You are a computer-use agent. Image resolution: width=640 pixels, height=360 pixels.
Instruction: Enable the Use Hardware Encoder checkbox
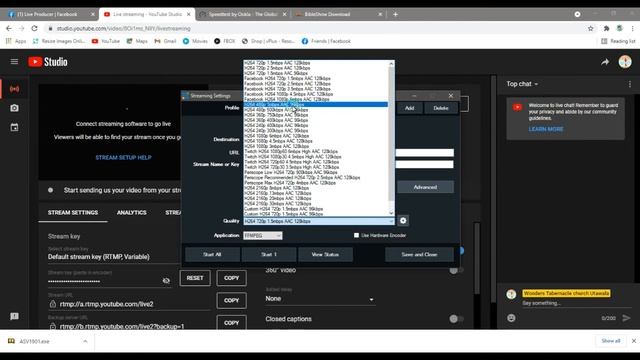(x=356, y=236)
